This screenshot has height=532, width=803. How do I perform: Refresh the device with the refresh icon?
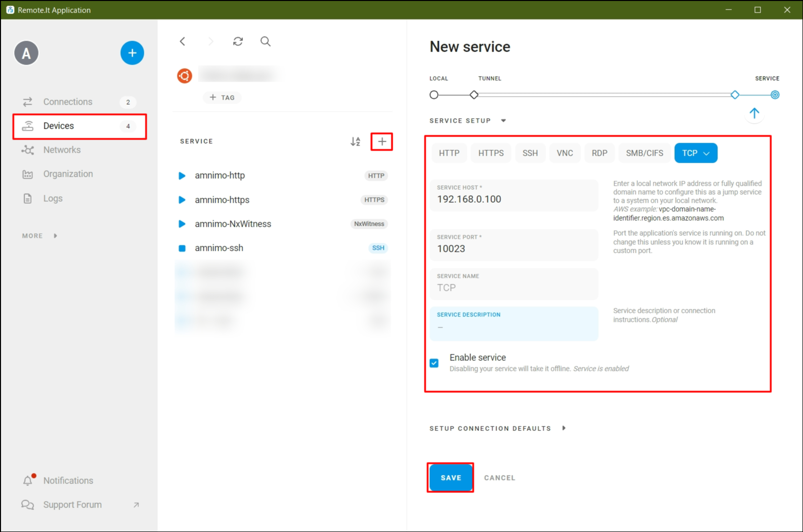(x=238, y=42)
